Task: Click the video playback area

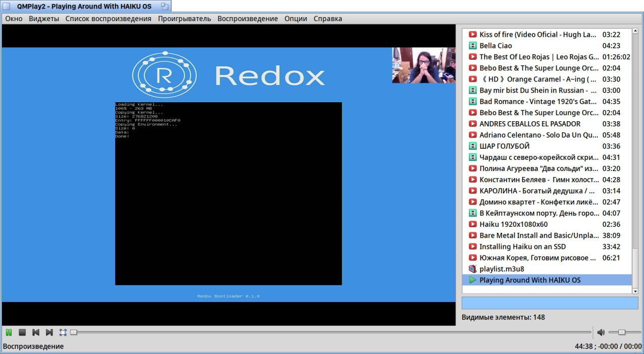Action: coord(229,174)
